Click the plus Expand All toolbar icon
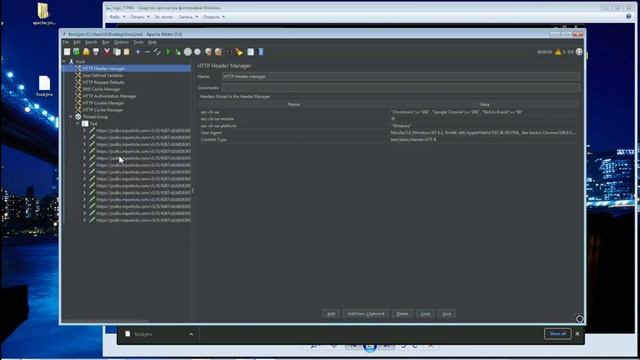 (x=138, y=52)
